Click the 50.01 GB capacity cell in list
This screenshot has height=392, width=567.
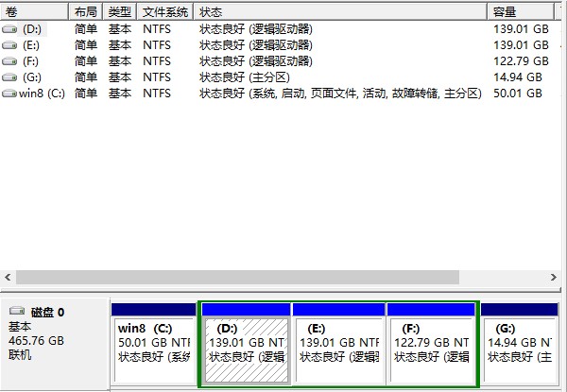(x=518, y=94)
